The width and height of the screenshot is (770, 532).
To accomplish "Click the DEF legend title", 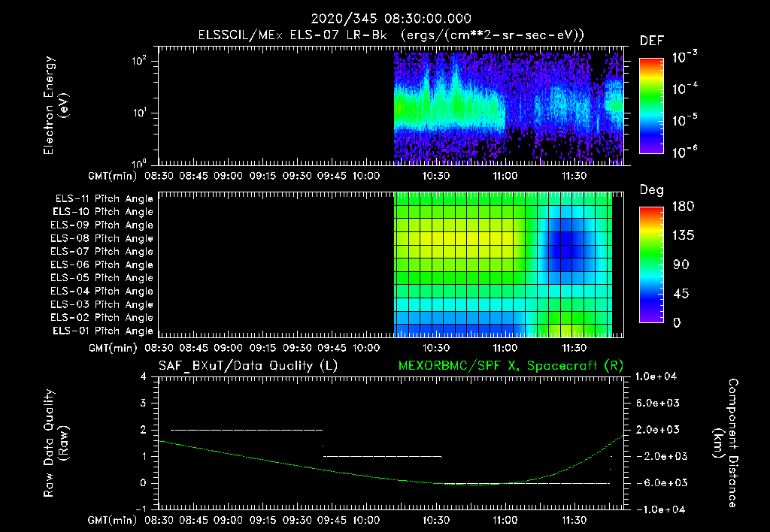I will pos(652,41).
